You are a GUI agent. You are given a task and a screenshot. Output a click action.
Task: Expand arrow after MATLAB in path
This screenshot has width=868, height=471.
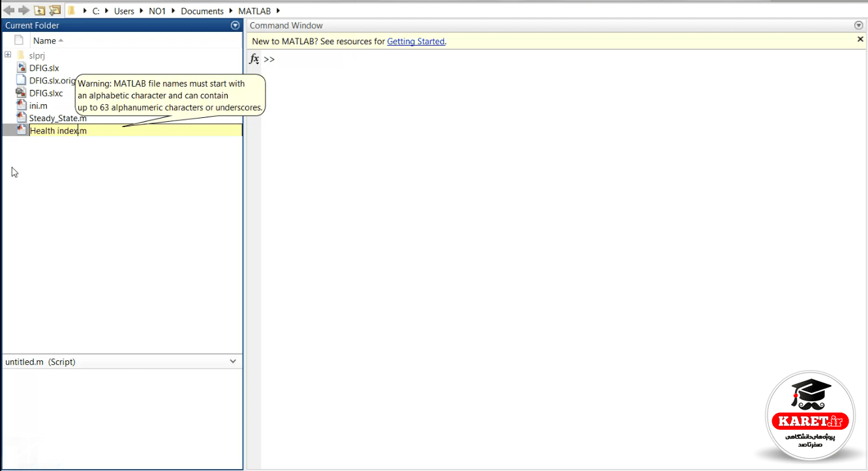278,11
